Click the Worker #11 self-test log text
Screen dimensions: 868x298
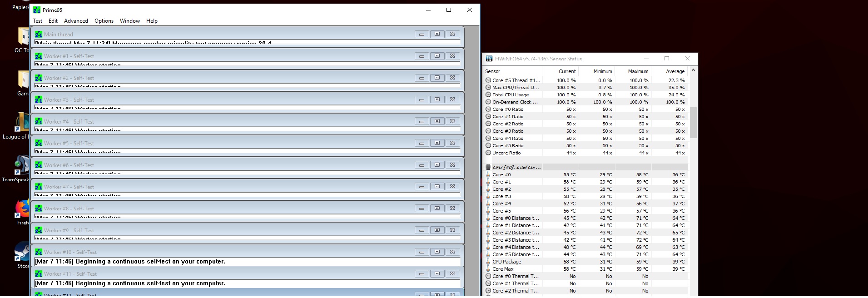[130, 283]
